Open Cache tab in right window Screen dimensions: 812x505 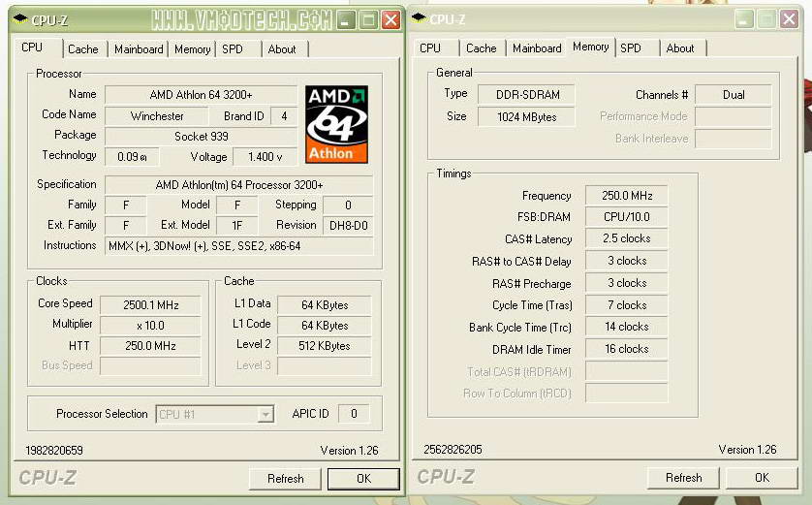click(x=481, y=48)
